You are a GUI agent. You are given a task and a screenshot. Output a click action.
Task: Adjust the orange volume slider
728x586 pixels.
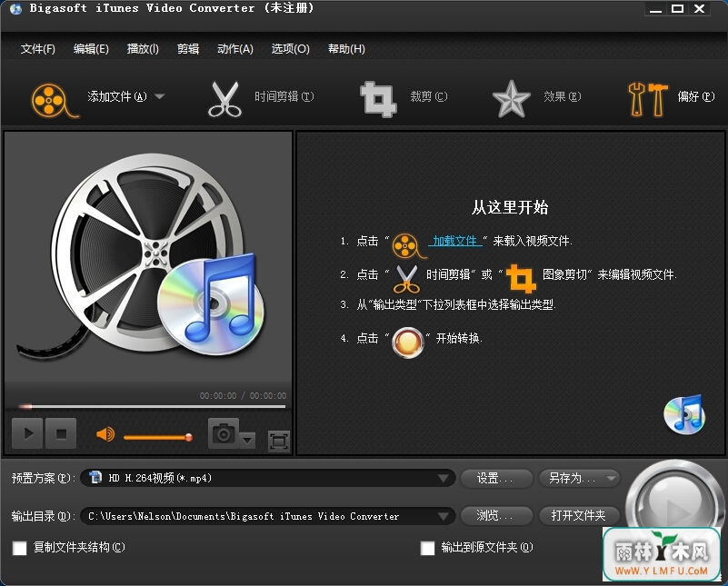pos(158,437)
